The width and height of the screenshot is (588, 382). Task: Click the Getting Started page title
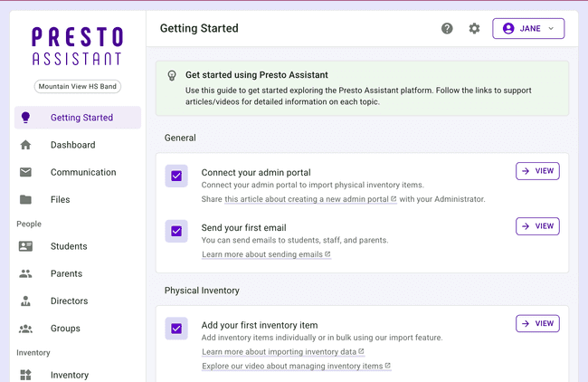[199, 29]
